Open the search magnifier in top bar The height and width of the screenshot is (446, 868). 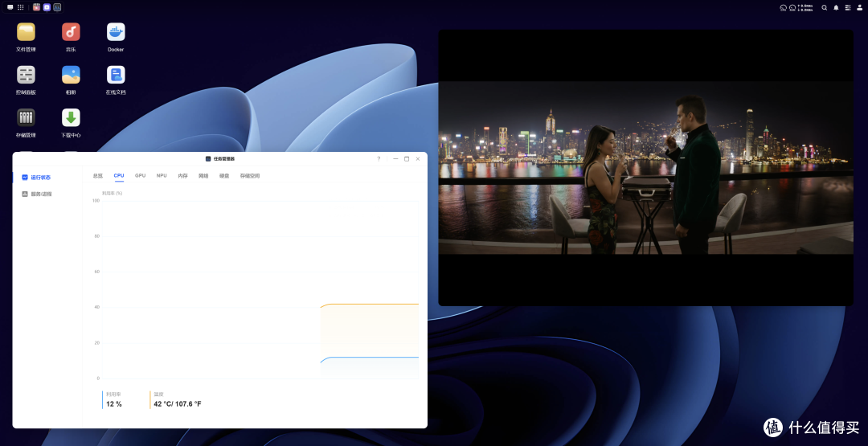[x=825, y=8]
